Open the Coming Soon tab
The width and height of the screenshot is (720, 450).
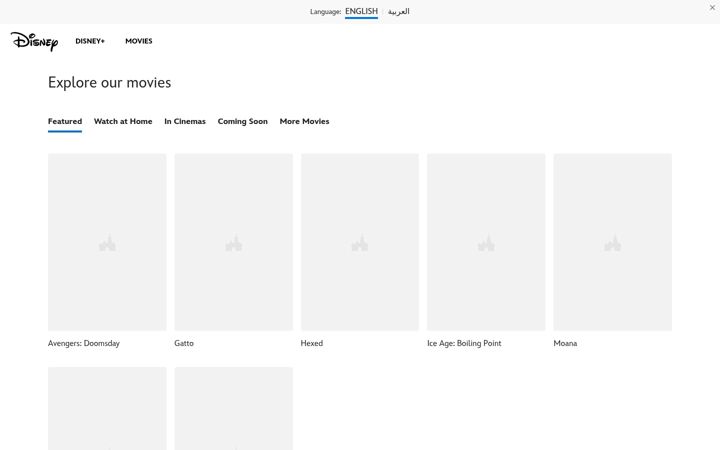[x=242, y=122]
